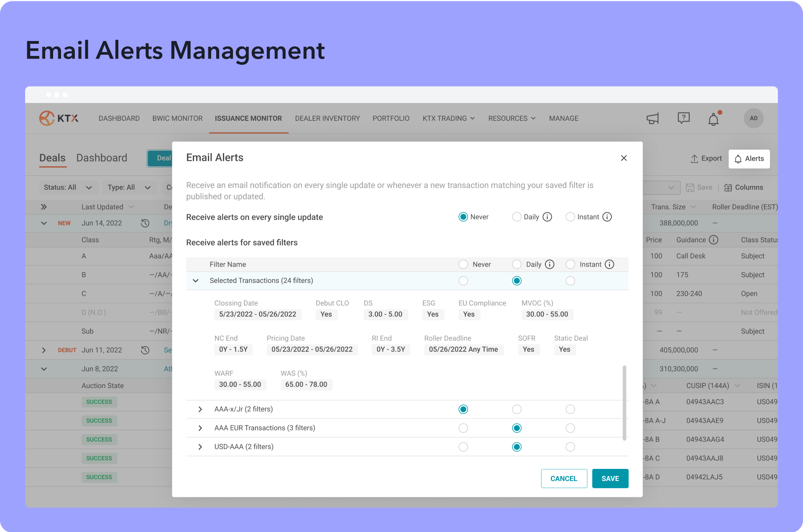Go to the BWIC Monitor tab

[177, 118]
